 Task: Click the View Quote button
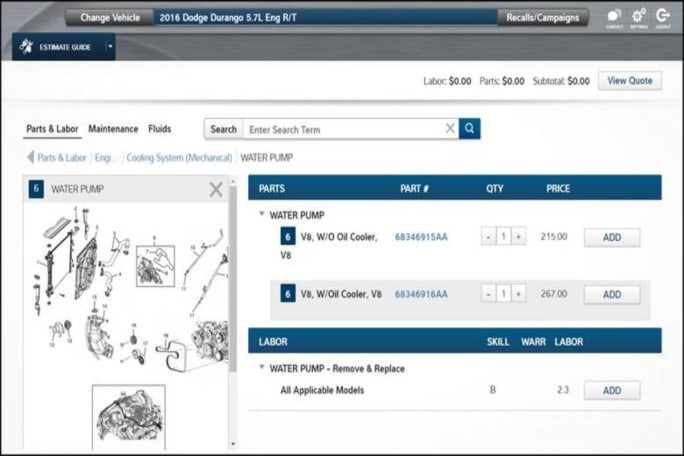point(629,81)
